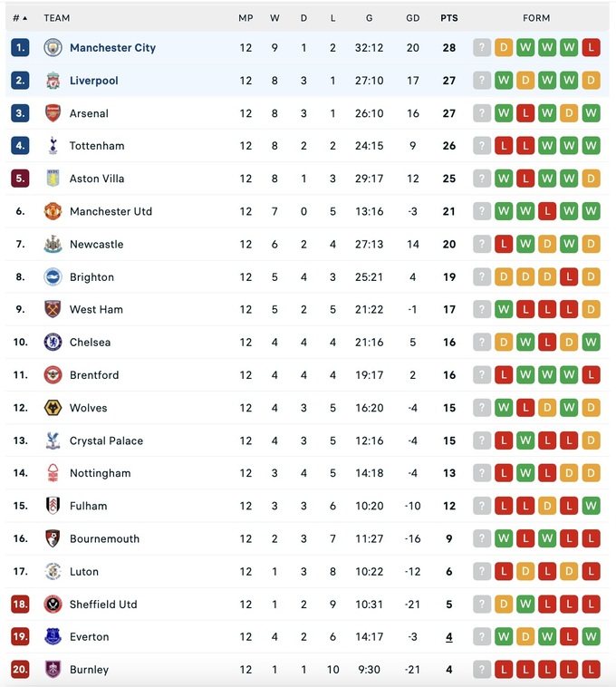Click Everton's underlined 4 points value
Screen dimensions: 616x687
[x=448, y=637]
